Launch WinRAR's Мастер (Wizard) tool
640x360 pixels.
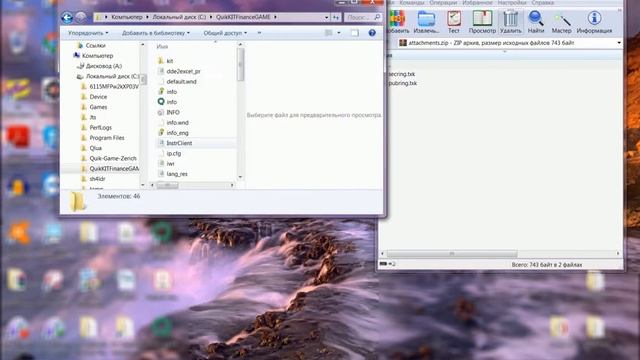[562, 20]
